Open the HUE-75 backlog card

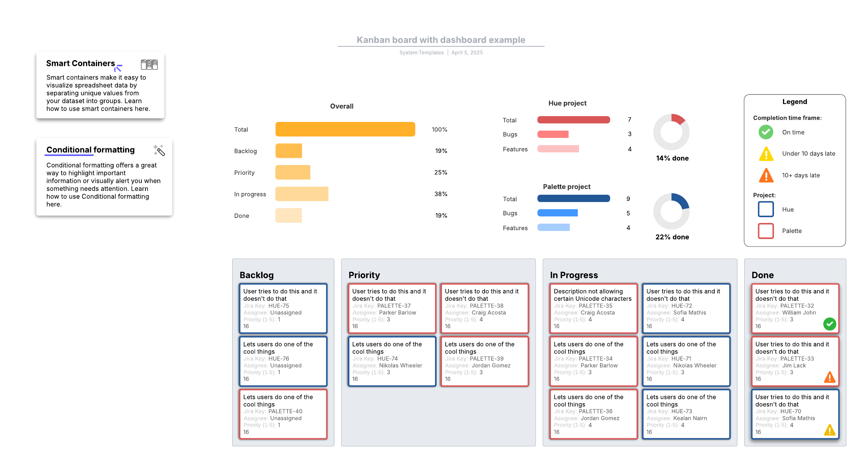[x=283, y=308]
